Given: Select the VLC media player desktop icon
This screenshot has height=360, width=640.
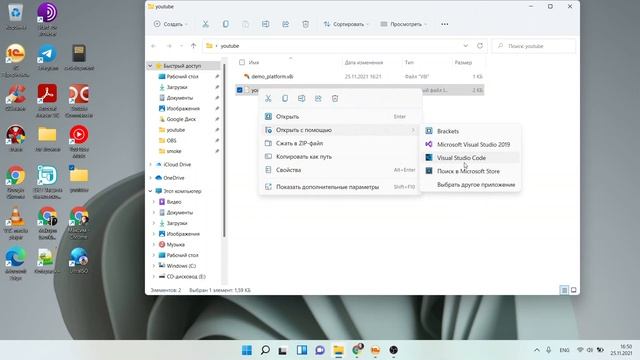Looking at the screenshot, I should click(16, 223).
